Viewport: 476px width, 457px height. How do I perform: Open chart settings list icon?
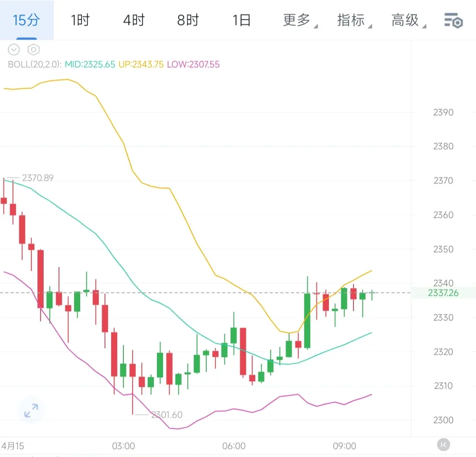click(453, 21)
